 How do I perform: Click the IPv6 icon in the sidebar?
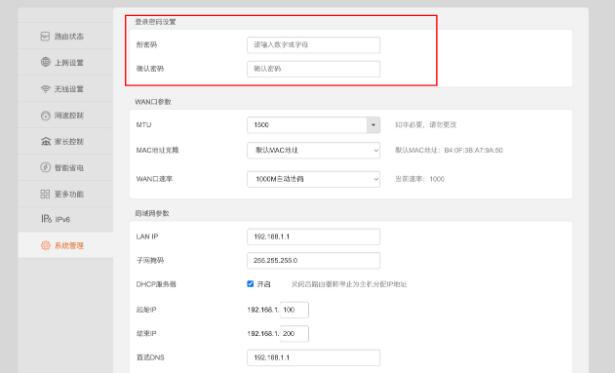(x=46, y=219)
